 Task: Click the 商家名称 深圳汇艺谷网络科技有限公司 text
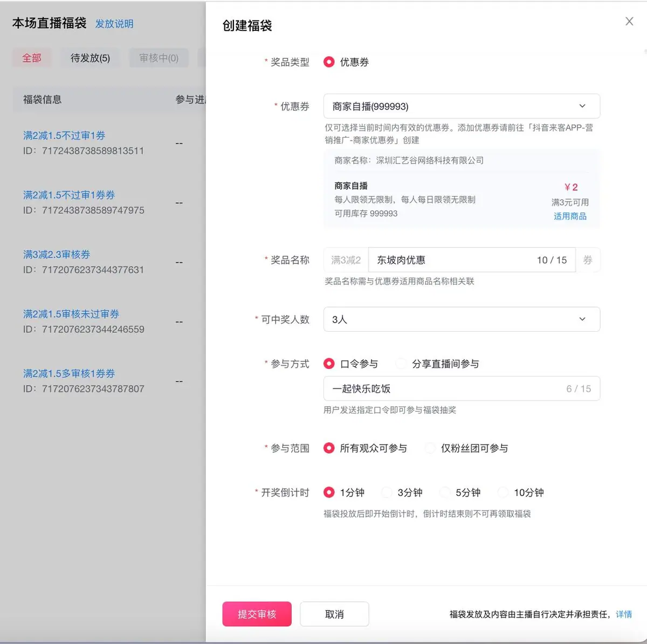pos(409,160)
